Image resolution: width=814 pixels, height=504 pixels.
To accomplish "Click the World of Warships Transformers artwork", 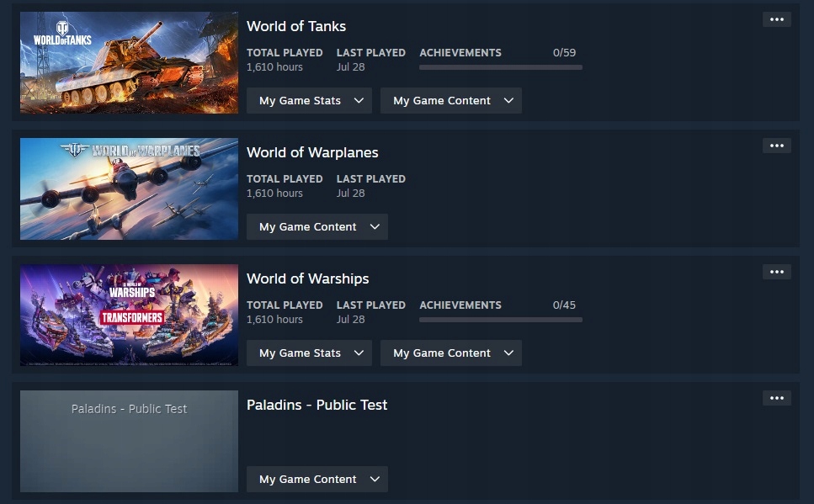I will (x=130, y=315).
